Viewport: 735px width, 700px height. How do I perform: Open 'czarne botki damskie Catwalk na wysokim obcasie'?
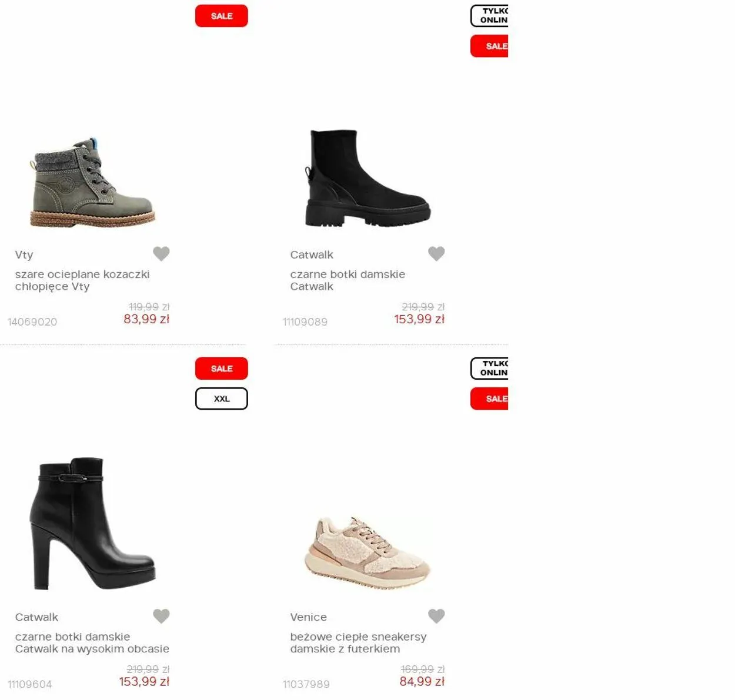pyautogui.click(x=92, y=643)
